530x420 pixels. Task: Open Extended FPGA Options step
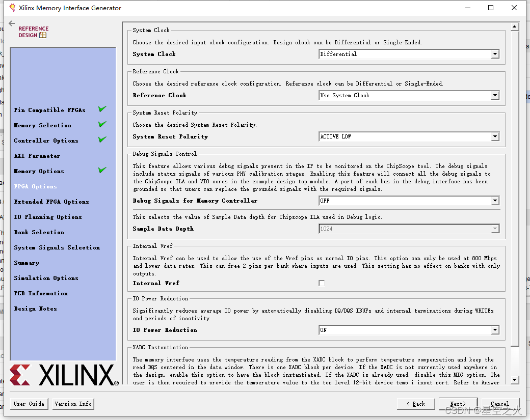(51, 202)
